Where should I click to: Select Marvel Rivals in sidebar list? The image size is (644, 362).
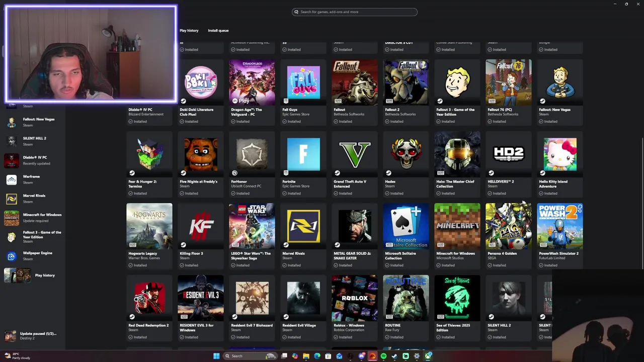click(33, 199)
